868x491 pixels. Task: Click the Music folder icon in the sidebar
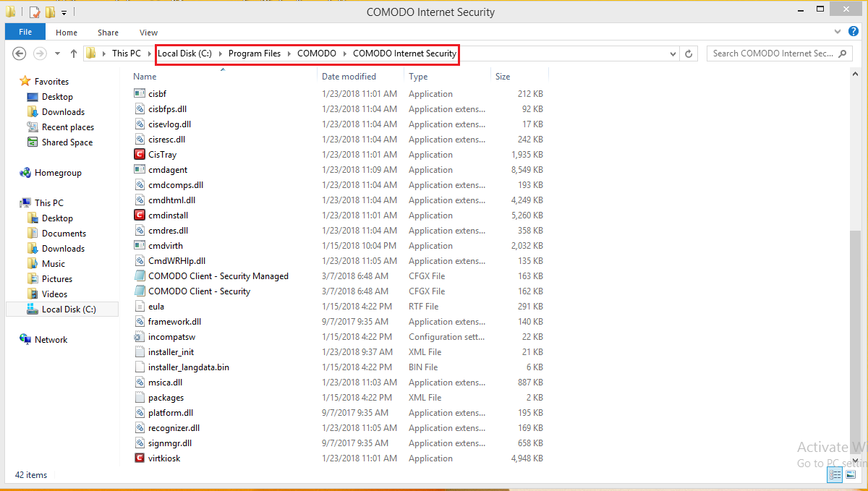pos(33,263)
